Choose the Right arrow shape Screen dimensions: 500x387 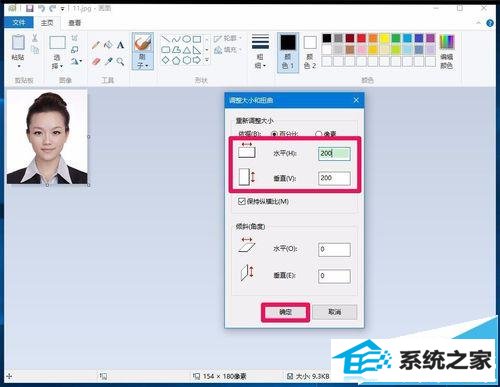tap(197, 60)
